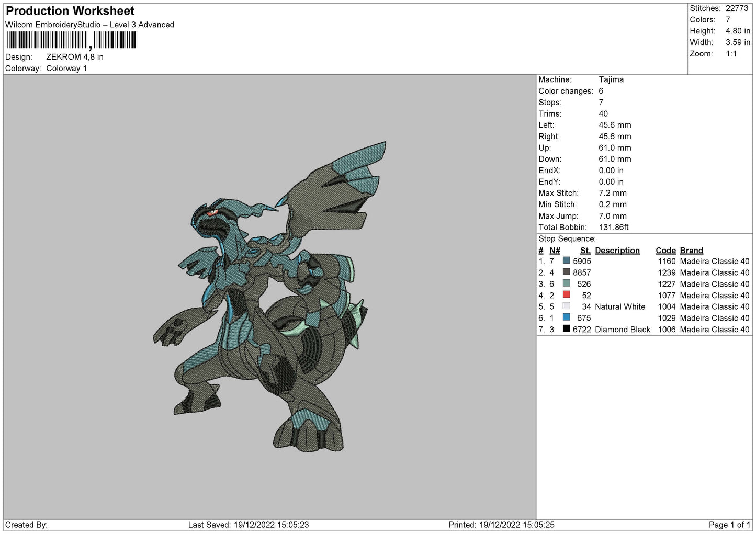This screenshot has width=756, height=534.
Task: Click the 'Natural White' description text
Action: coord(620,307)
